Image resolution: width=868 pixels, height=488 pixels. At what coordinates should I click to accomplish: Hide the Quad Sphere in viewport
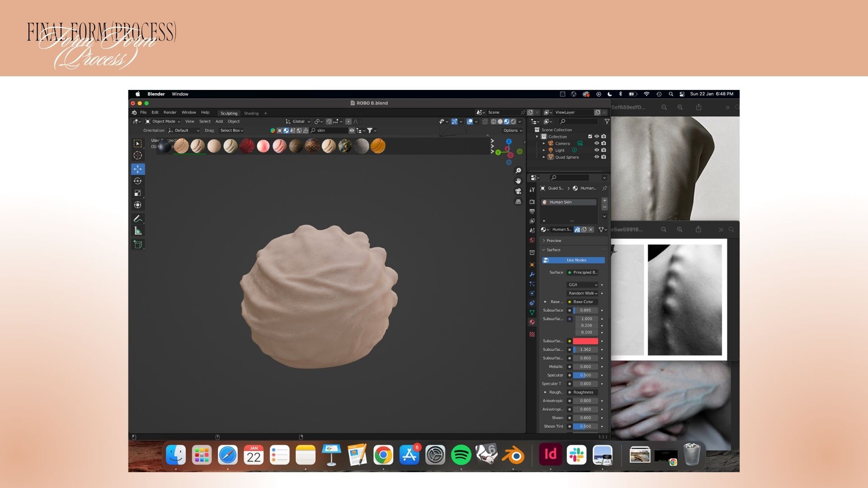tap(597, 157)
